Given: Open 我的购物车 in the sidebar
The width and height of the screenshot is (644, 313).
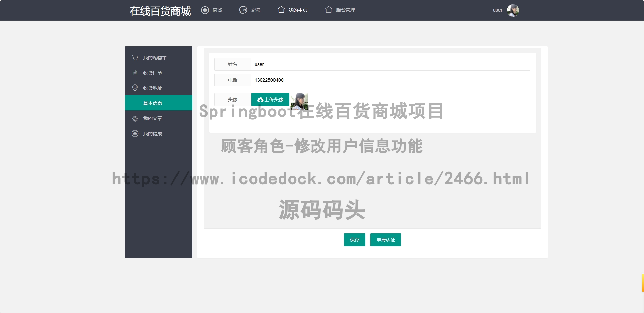Looking at the screenshot, I should 155,58.
